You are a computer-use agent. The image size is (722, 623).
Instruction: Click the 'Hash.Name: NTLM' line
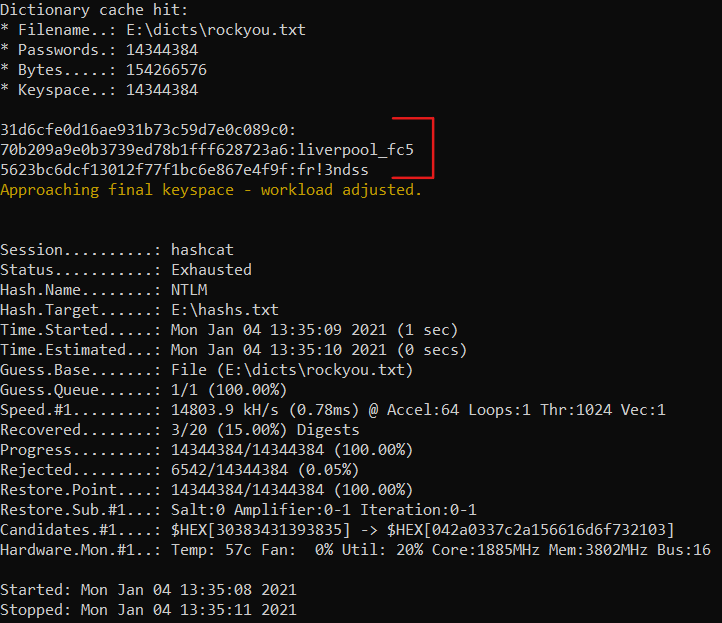[x=104, y=290]
